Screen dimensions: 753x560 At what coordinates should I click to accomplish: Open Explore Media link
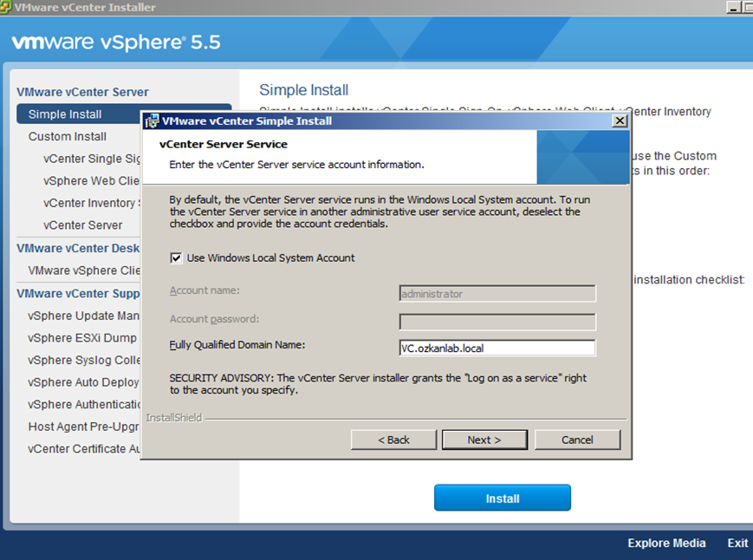pos(666,544)
